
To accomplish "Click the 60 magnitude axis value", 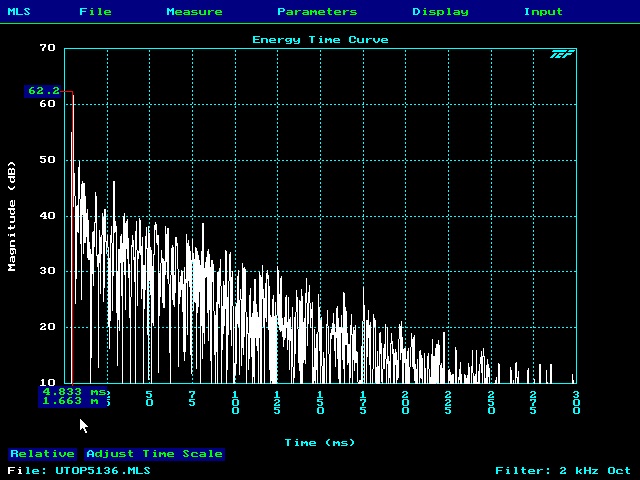I will [47, 104].
